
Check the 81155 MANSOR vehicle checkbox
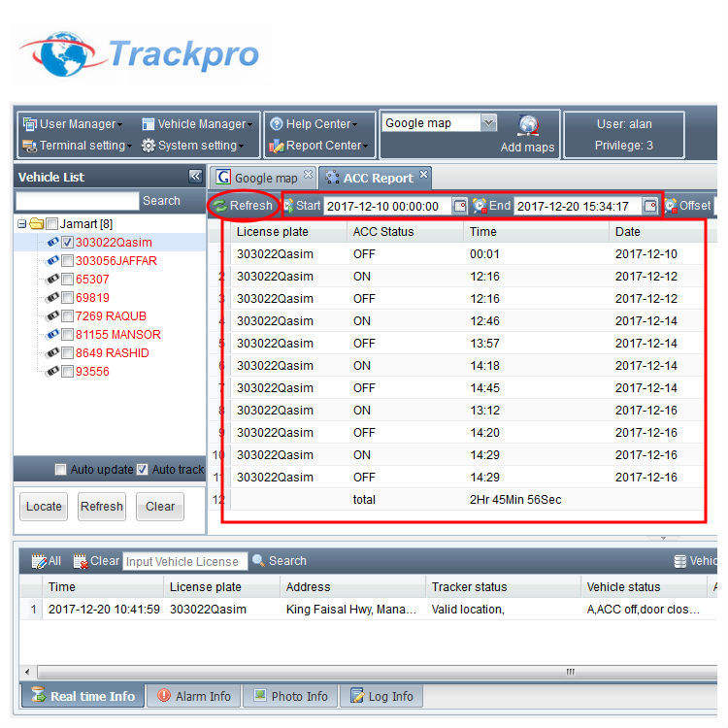(67, 335)
